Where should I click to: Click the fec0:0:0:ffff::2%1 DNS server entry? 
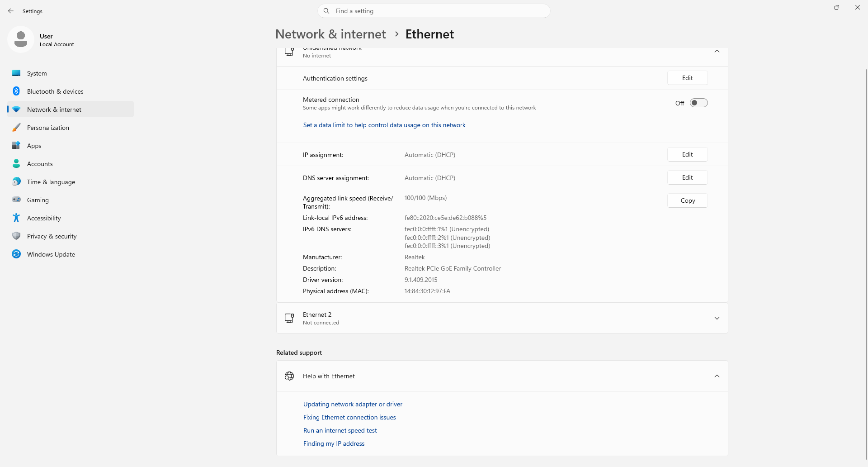point(447,238)
